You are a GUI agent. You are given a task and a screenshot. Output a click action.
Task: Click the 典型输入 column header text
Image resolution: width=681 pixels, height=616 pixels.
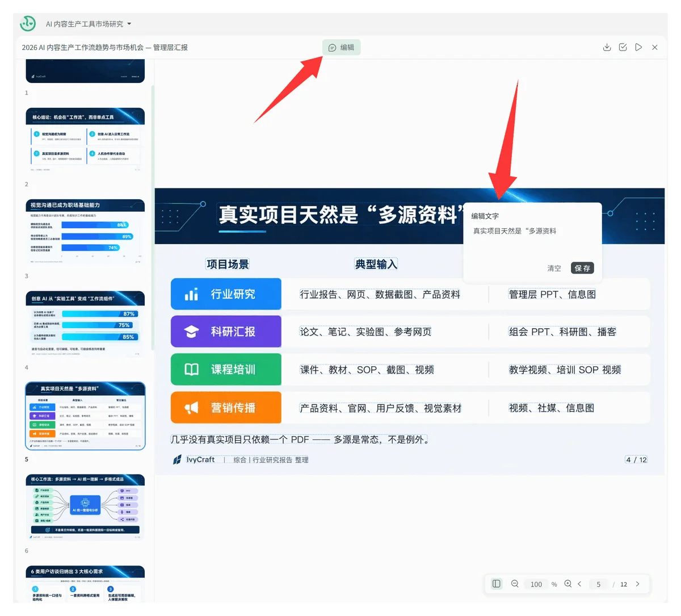click(x=376, y=264)
